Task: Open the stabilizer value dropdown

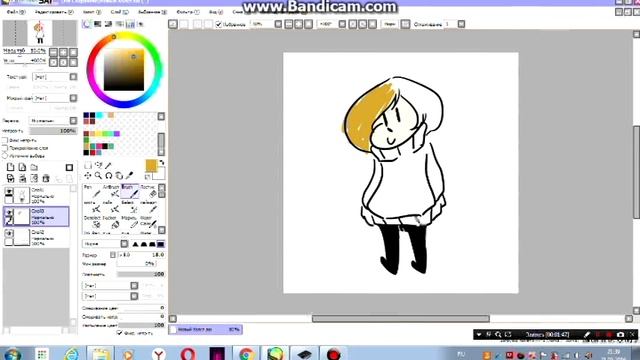Action: point(461,24)
